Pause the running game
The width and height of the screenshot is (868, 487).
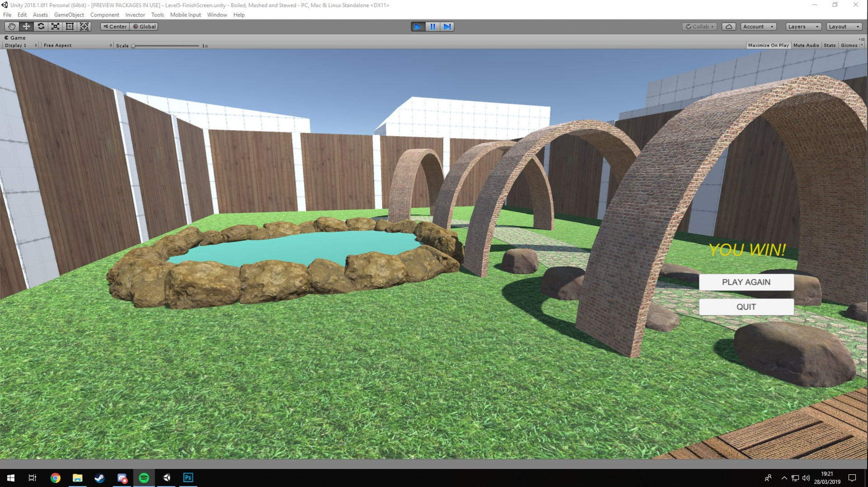pyautogui.click(x=433, y=27)
